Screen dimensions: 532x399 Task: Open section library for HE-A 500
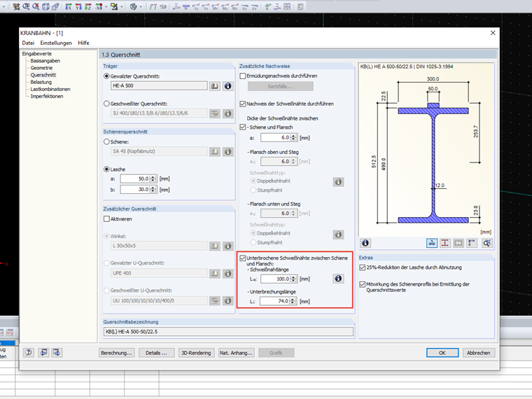(216, 86)
